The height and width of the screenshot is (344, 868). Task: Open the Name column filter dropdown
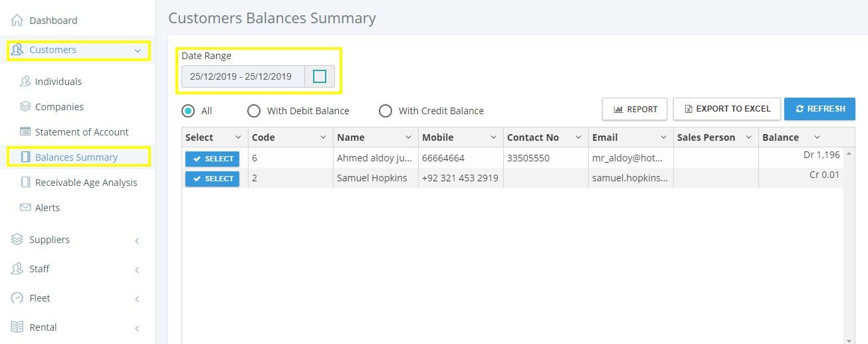(408, 137)
